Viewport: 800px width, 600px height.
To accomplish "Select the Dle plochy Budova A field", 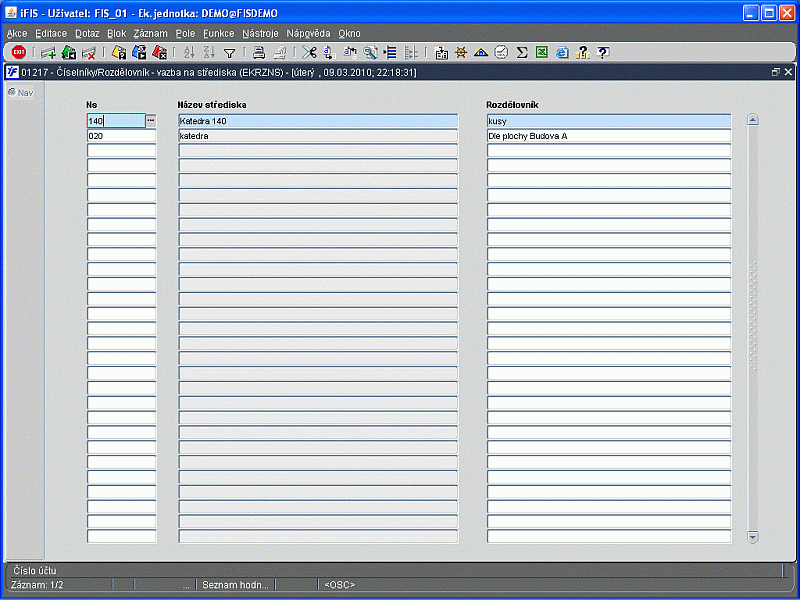I will pos(608,136).
